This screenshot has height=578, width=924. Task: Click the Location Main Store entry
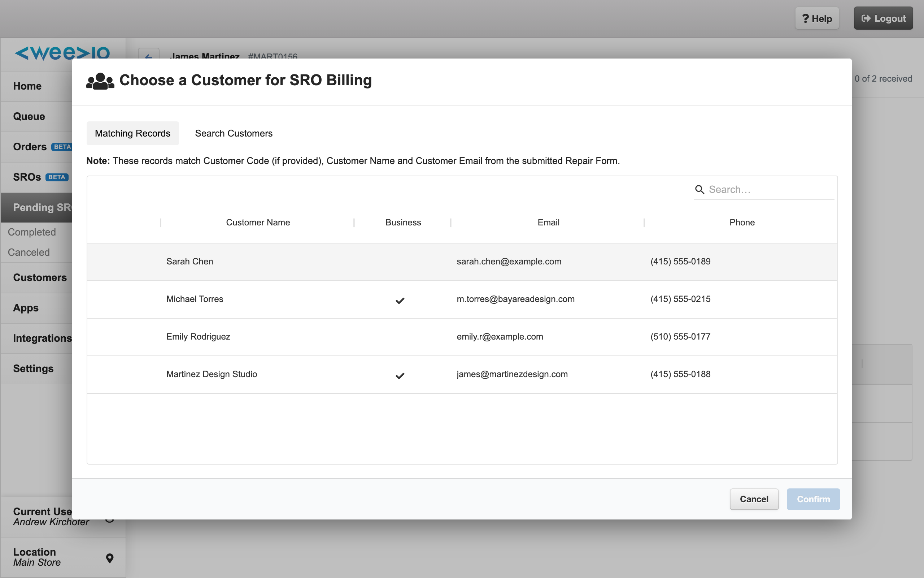tap(63, 557)
